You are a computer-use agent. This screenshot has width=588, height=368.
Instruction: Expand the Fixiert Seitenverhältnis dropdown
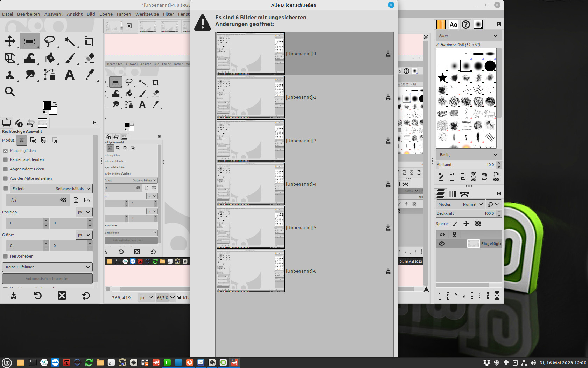[x=51, y=189]
